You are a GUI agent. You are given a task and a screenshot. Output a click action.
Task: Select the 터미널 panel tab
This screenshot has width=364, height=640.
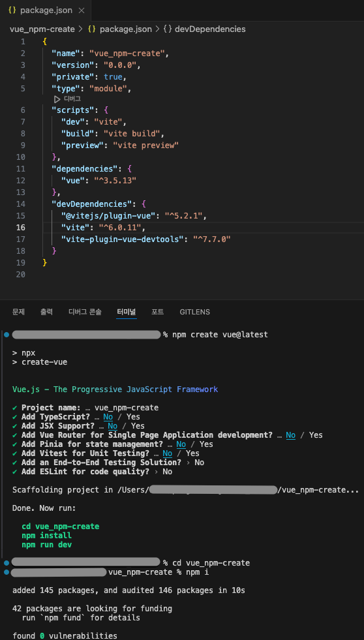coord(127,312)
